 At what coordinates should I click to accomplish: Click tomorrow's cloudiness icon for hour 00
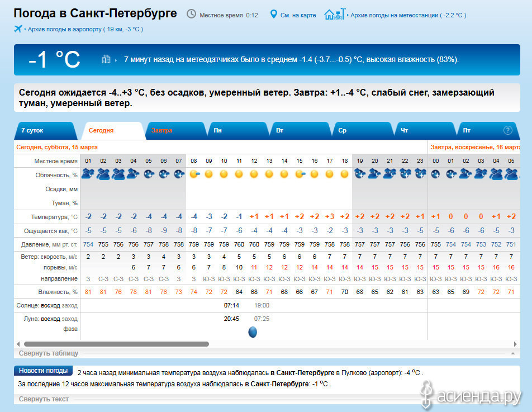point(436,174)
